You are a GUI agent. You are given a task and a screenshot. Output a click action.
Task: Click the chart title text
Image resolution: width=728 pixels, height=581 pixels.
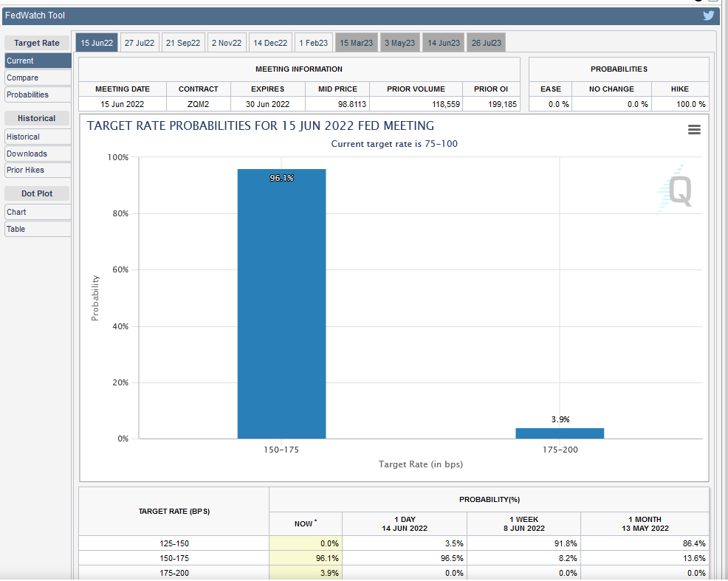261,126
